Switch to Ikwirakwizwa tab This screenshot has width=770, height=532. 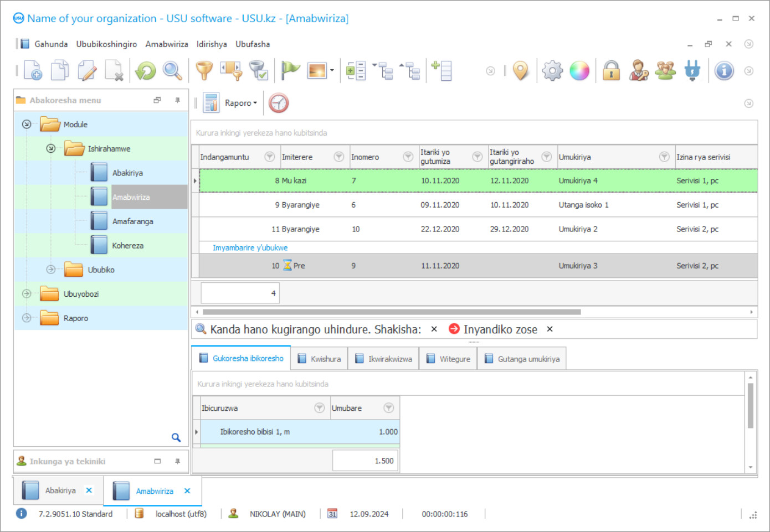click(384, 359)
